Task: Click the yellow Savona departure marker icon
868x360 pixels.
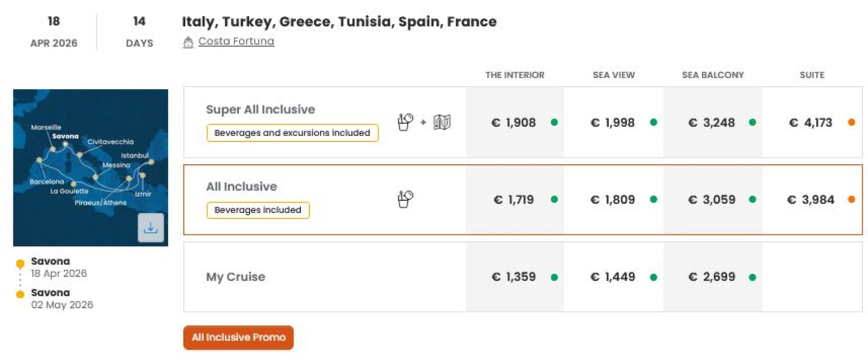Action: (x=20, y=263)
